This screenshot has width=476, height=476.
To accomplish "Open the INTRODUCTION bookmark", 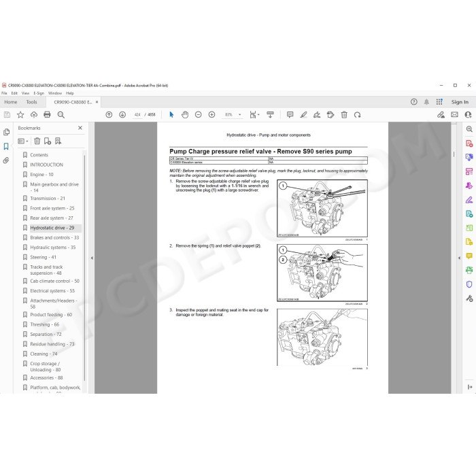I will pyautogui.click(x=47, y=165).
